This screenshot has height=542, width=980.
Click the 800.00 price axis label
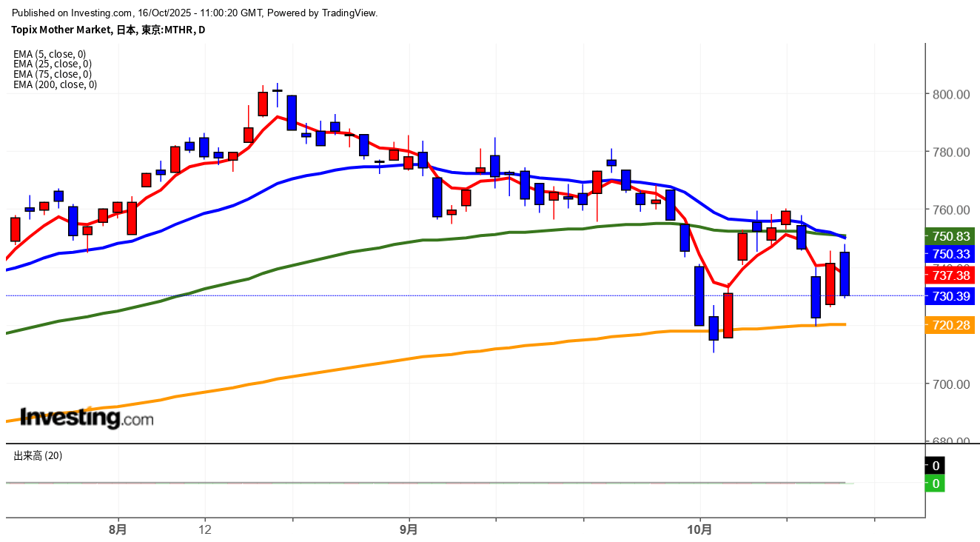pos(951,95)
